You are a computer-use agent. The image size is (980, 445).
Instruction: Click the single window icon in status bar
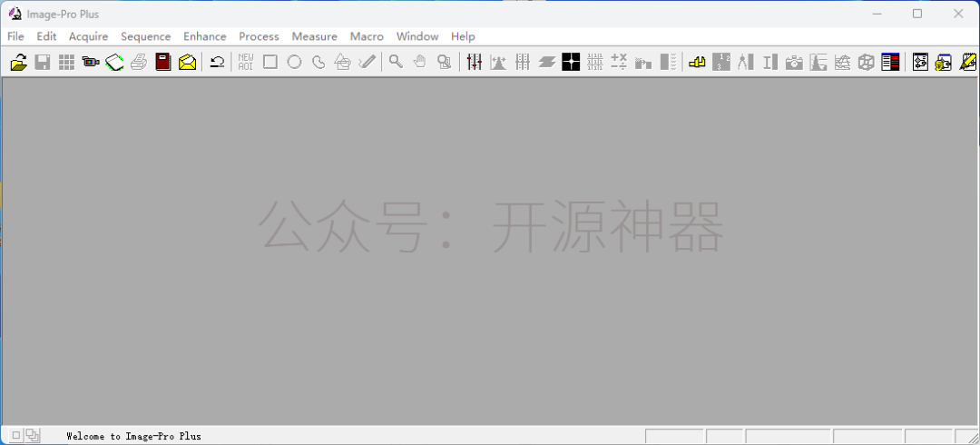pos(17,435)
